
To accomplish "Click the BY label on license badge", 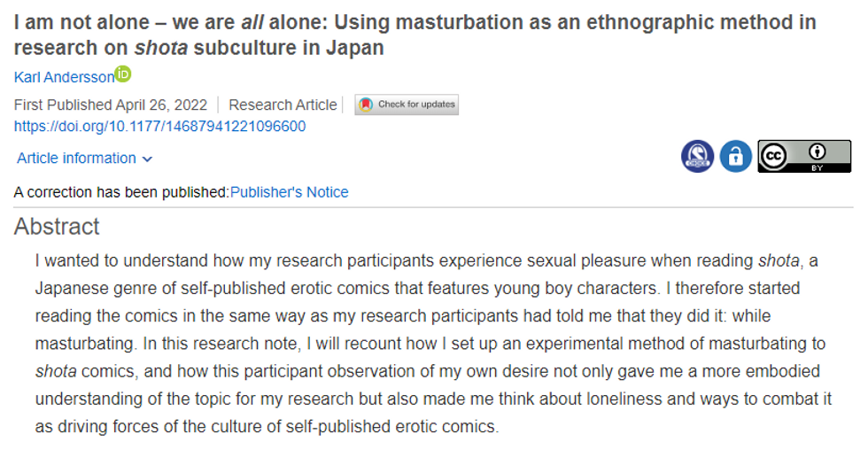I will [x=818, y=167].
